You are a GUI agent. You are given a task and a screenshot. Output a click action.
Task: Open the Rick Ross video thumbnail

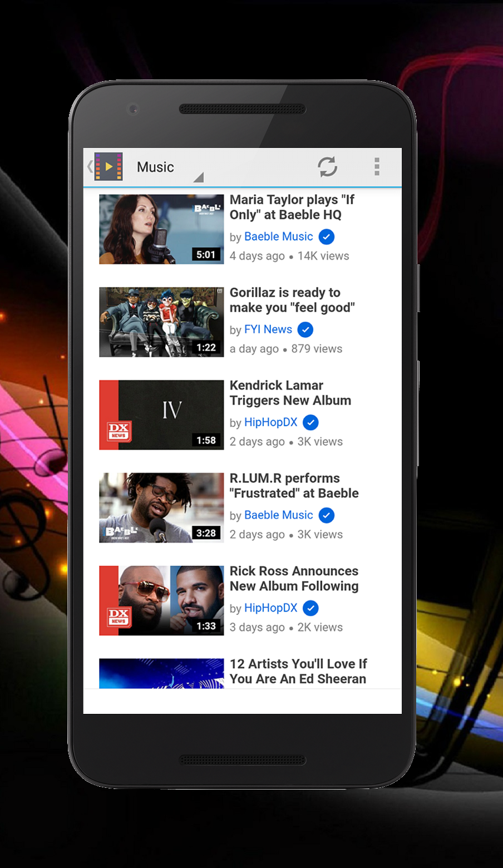(x=161, y=600)
